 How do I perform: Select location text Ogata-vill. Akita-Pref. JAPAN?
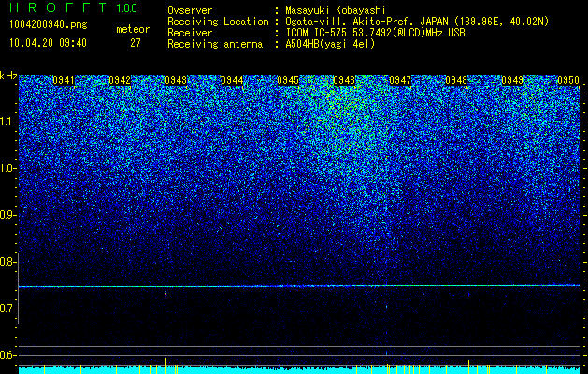(x=366, y=22)
